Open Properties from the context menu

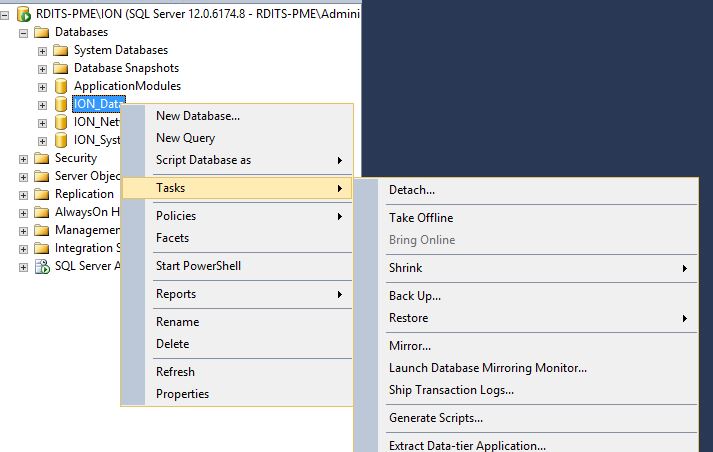[182, 394]
